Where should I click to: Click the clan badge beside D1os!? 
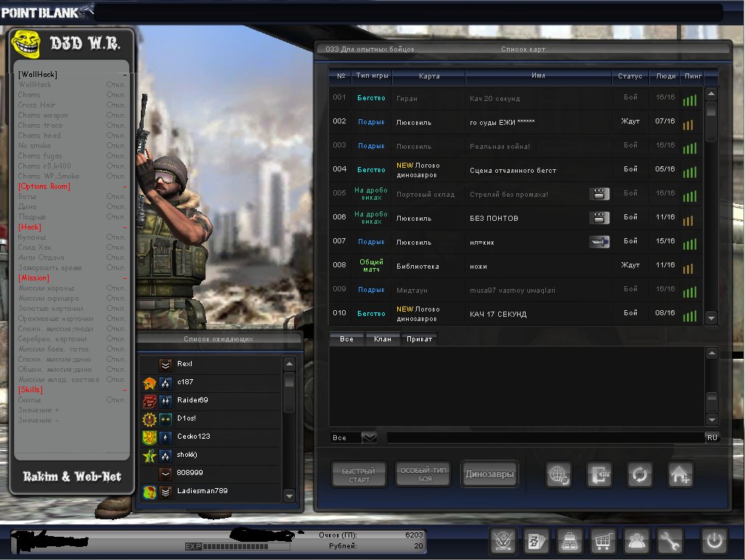pos(150,419)
